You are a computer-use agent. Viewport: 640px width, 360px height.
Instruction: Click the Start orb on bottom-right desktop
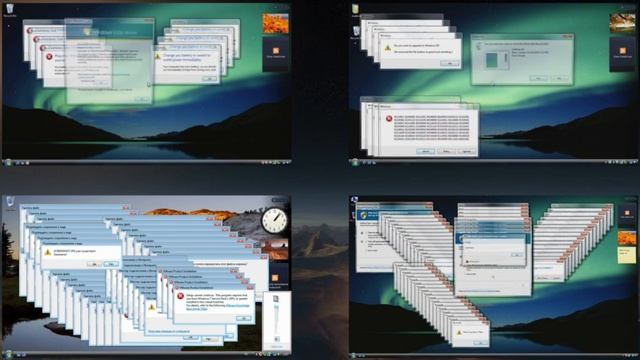(x=353, y=356)
